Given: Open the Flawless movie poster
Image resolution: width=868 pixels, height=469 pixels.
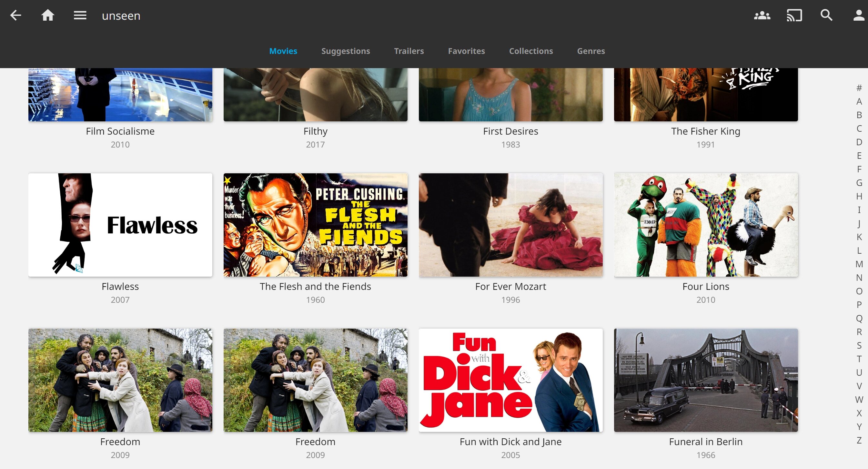Looking at the screenshot, I should (120, 225).
